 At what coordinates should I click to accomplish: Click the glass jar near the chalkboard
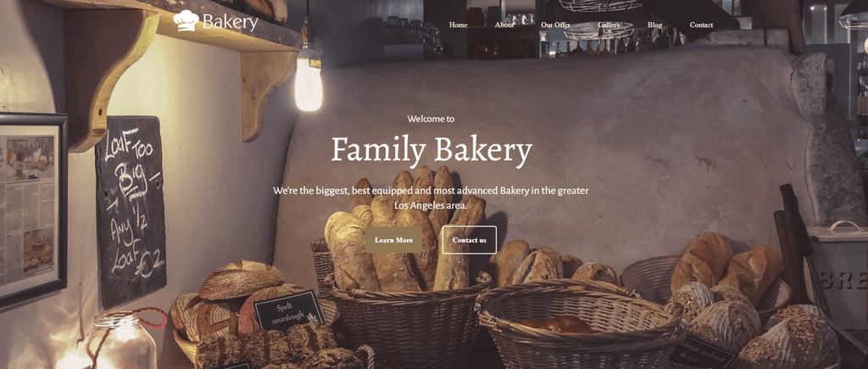tap(122, 341)
